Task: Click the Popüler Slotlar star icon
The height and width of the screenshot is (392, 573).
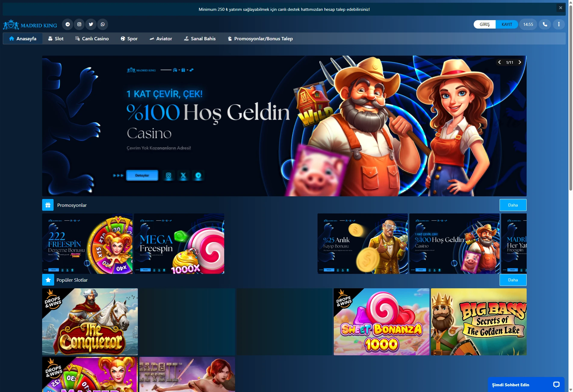Action: point(48,280)
